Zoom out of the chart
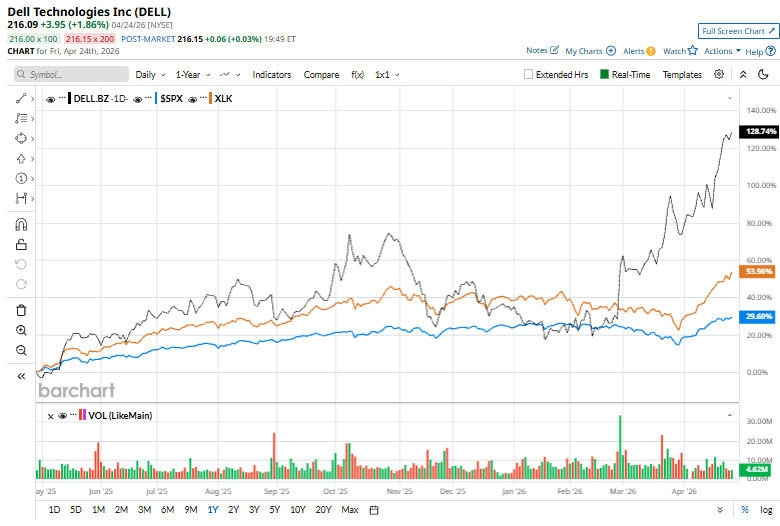Viewport: 780px width, 526px height. pyautogui.click(x=21, y=350)
